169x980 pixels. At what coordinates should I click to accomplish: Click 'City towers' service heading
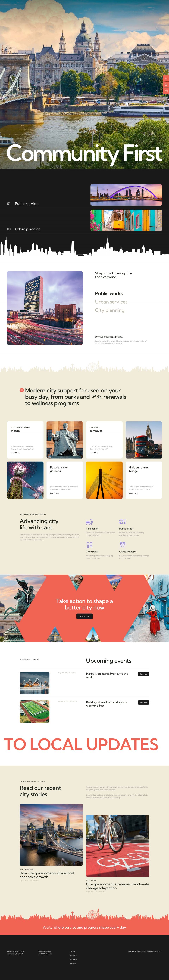coord(92,552)
